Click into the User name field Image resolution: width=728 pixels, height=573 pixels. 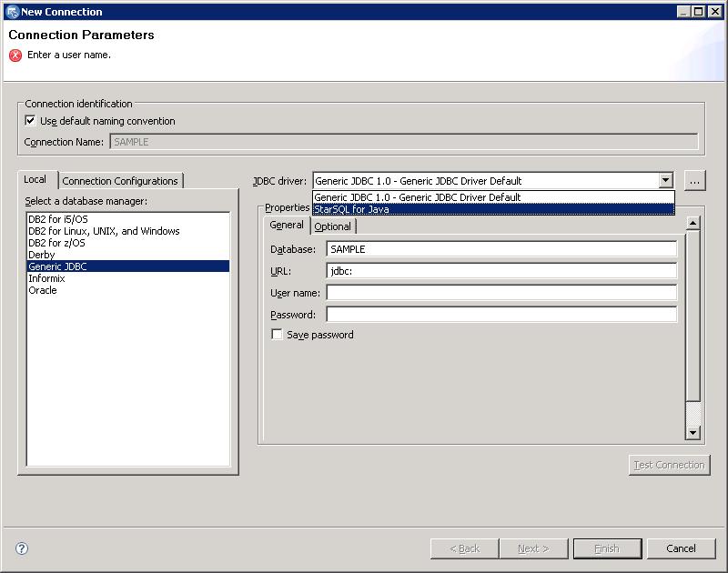click(x=501, y=293)
